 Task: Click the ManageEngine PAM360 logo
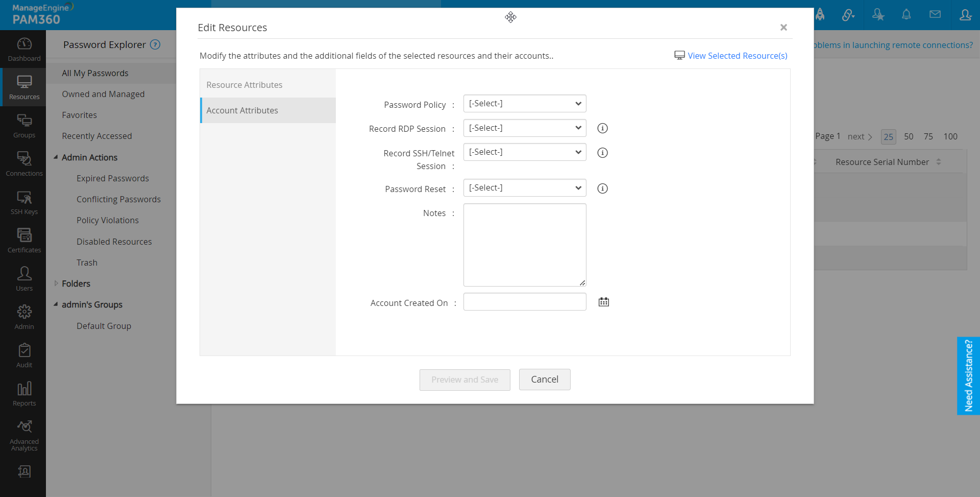43,14
